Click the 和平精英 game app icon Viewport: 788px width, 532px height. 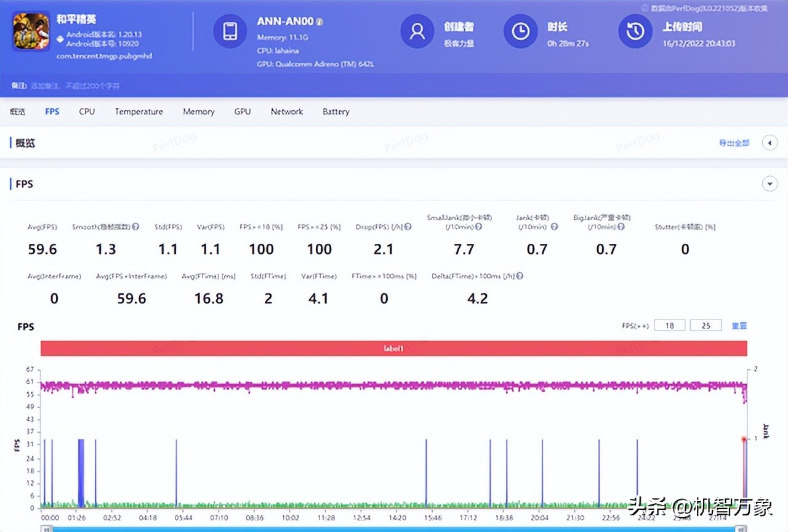[x=31, y=31]
